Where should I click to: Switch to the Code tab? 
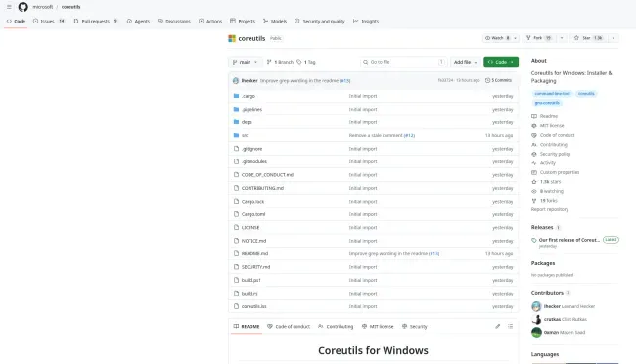point(16,22)
